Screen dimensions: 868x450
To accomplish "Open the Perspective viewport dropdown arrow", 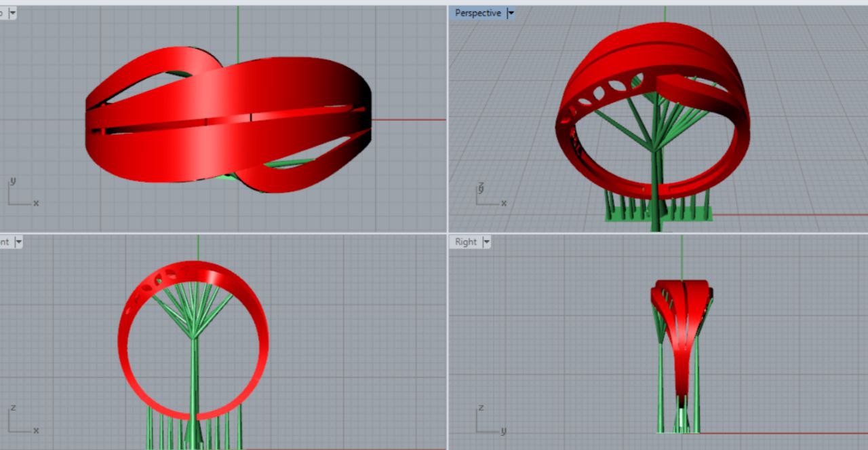I will pyautogui.click(x=511, y=13).
